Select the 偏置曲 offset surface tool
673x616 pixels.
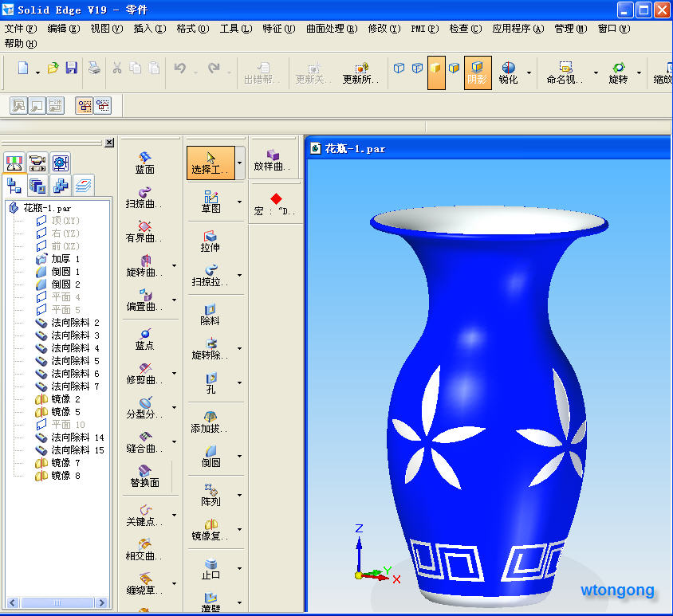[x=144, y=300]
